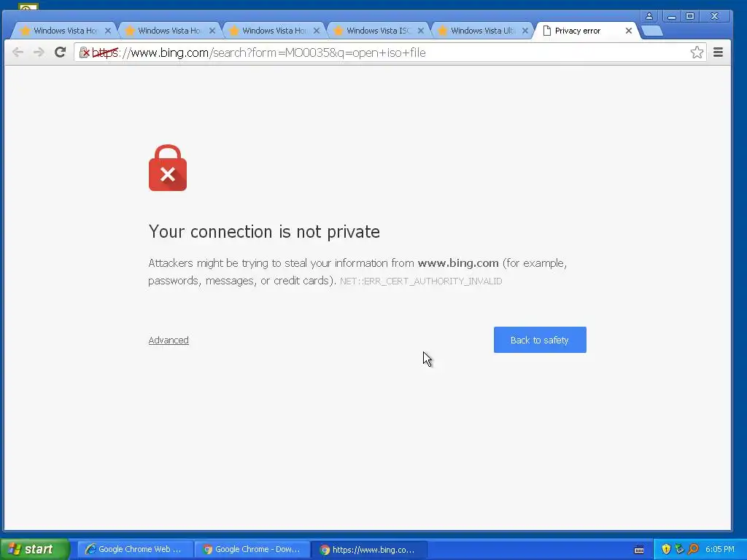Expand the Advanced details link
747x560 pixels.
[169, 340]
